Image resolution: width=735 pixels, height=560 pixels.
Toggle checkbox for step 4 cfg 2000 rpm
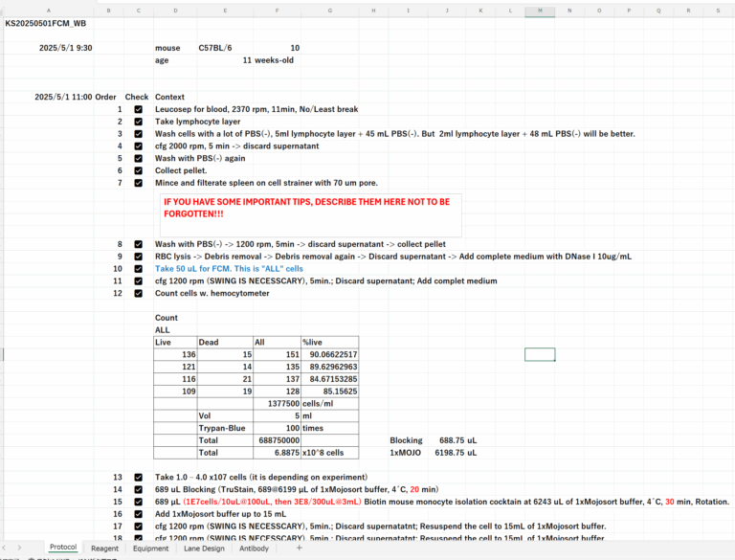coord(138,146)
